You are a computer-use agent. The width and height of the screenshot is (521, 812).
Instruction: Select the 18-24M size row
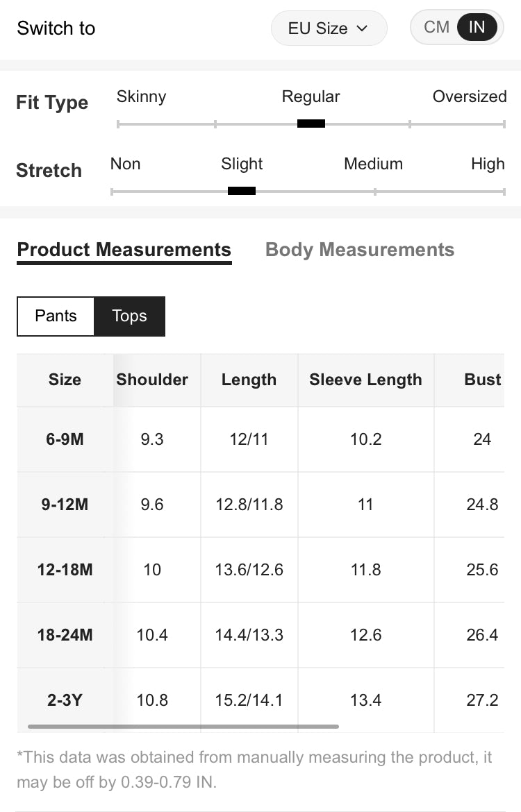point(65,635)
